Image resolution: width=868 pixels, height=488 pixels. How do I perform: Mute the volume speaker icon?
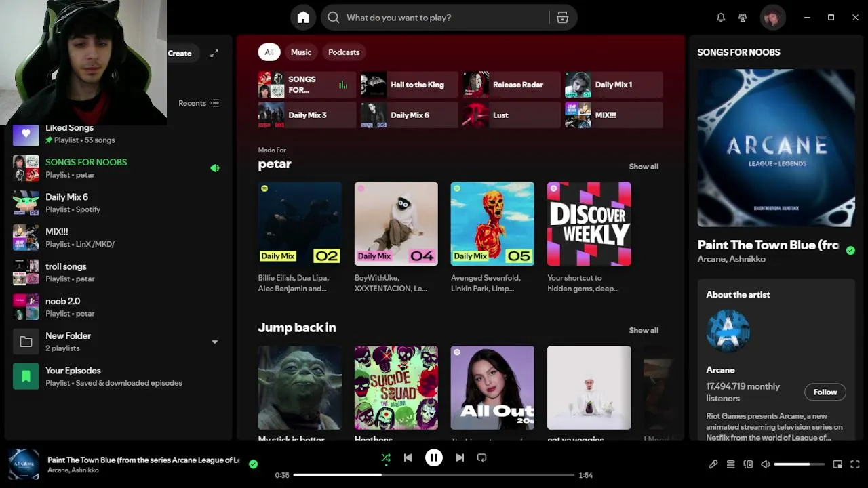(766, 464)
